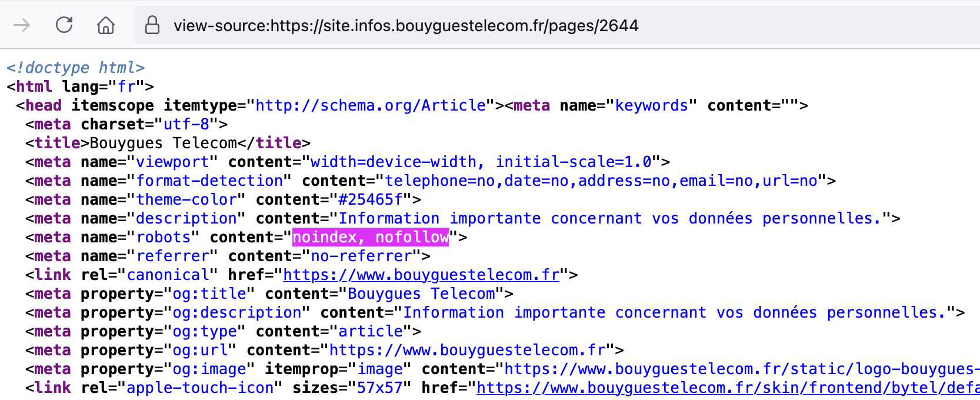This screenshot has width=980, height=400.
Task: Focus the view-source URL in the address bar
Action: [406, 26]
